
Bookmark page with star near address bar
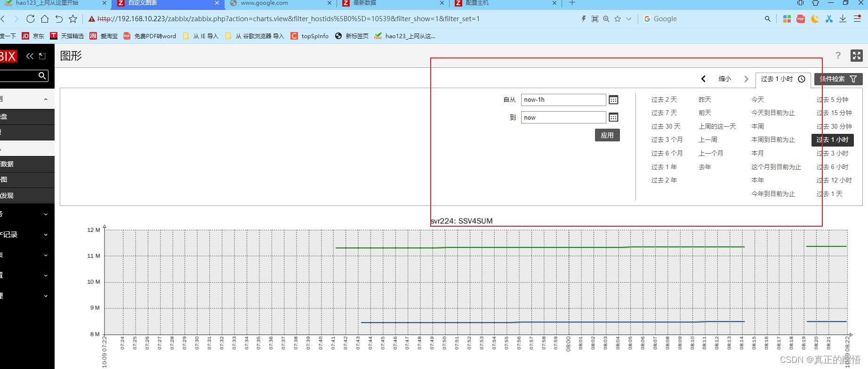coord(73,19)
